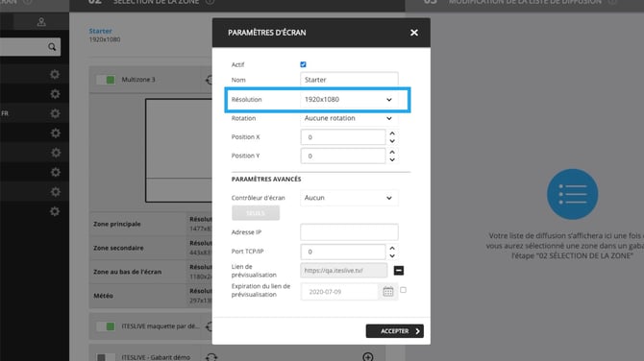The height and width of the screenshot is (361, 644).
Task: Toggle the ITESLIVE maquette par dé... switch
Action: tap(106, 326)
